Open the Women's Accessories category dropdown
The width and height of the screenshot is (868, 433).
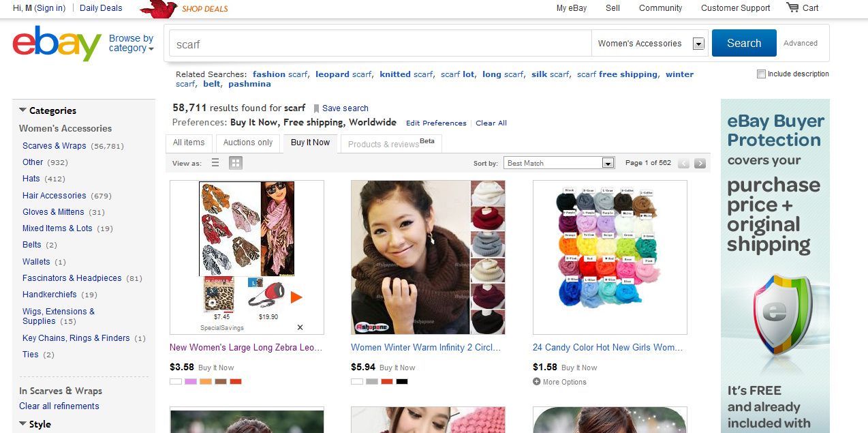[x=650, y=44]
